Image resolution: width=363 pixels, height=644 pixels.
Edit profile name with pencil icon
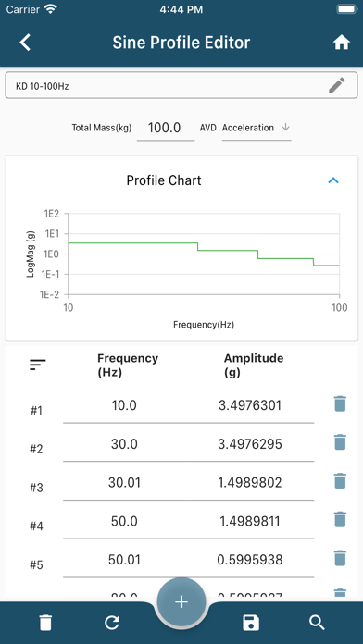coord(337,85)
